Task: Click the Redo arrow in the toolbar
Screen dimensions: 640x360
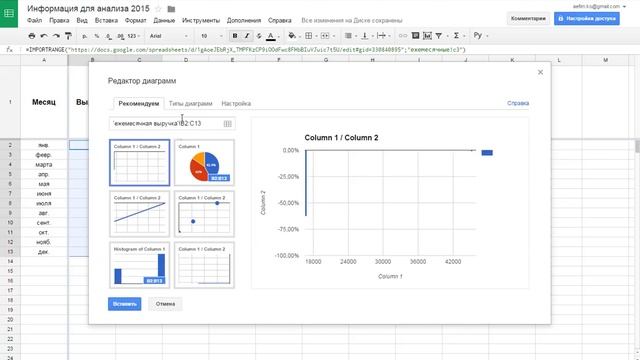Action: pyautogui.click(x=56, y=36)
